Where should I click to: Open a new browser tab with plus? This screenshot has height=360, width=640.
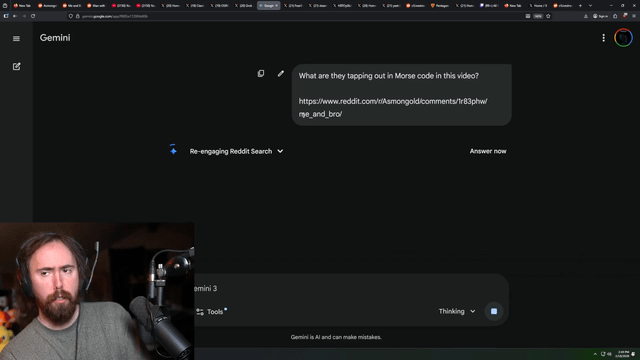pyautogui.click(x=580, y=6)
